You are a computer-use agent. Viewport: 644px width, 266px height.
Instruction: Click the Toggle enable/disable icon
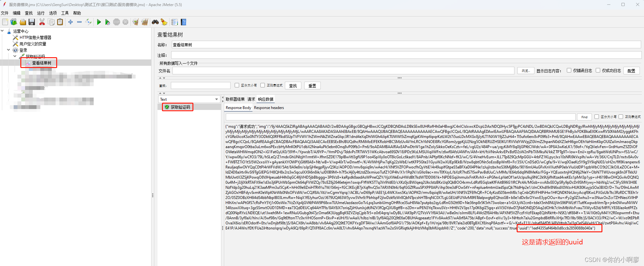click(89, 22)
